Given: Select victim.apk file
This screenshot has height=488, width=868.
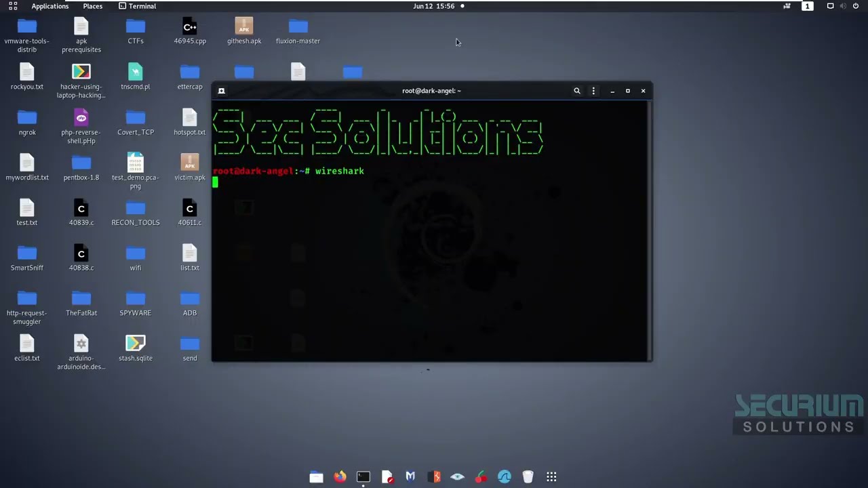Looking at the screenshot, I should pyautogui.click(x=190, y=167).
